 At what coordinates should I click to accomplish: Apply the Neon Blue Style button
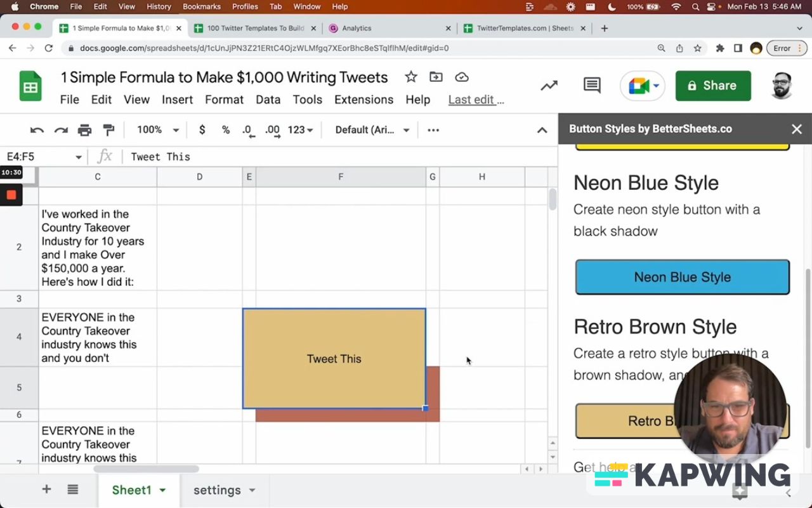point(683,277)
